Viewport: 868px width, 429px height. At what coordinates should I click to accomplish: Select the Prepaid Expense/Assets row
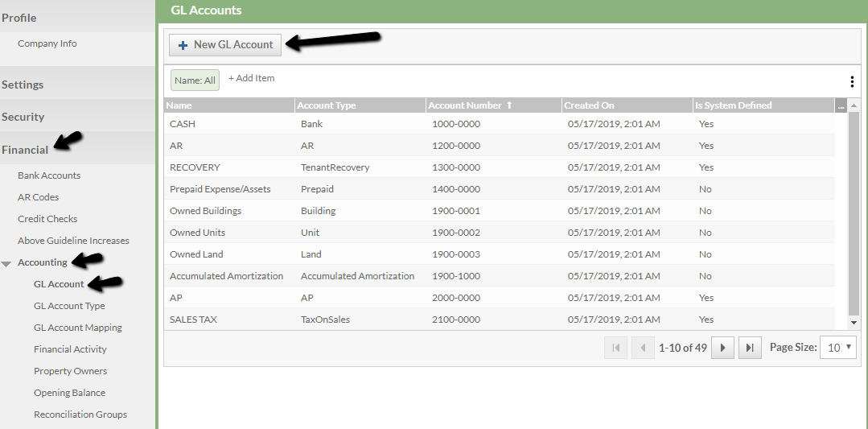(220, 189)
